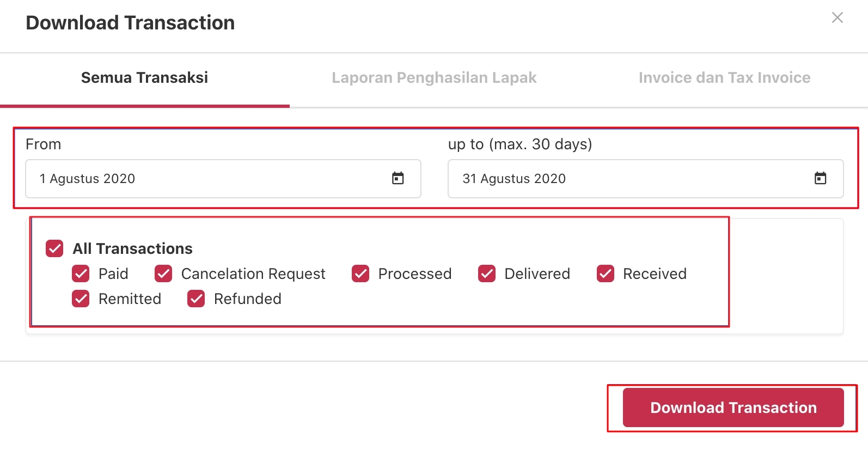868x450 pixels.
Task: Untick the Cancelation Request checkbox
Action: 163,273
